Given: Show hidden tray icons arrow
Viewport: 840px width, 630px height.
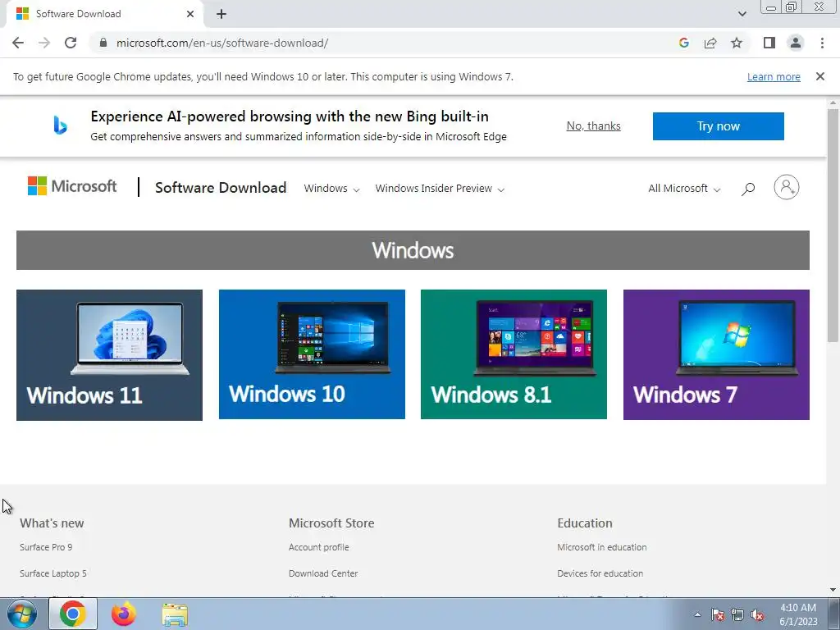Looking at the screenshot, I should coord(697,614).
